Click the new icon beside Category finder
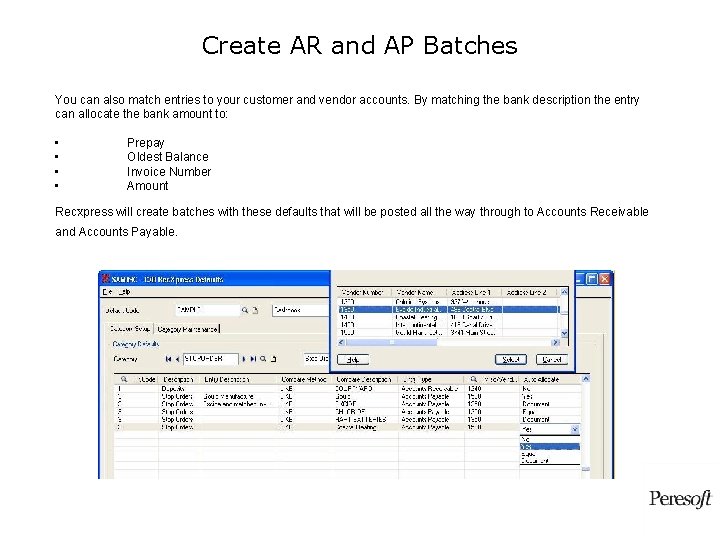 (274, 359)
